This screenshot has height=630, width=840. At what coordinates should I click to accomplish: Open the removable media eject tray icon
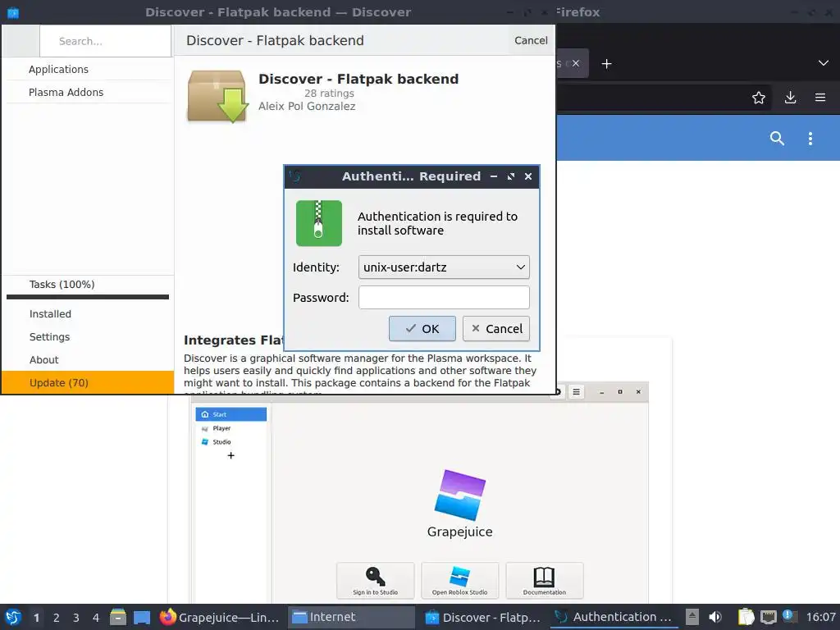coord(692,617)
